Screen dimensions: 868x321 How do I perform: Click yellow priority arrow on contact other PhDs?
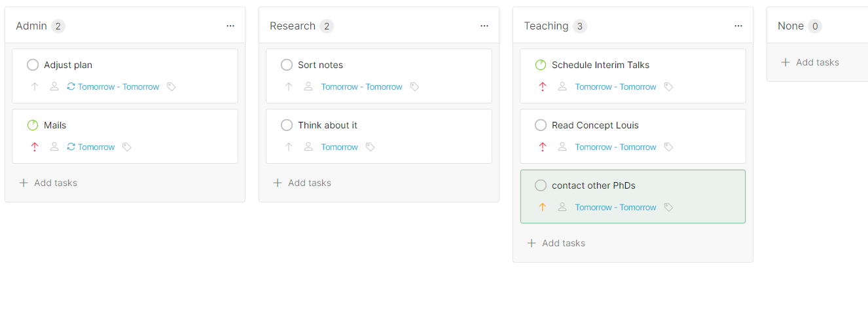click(x=542, y=207)
